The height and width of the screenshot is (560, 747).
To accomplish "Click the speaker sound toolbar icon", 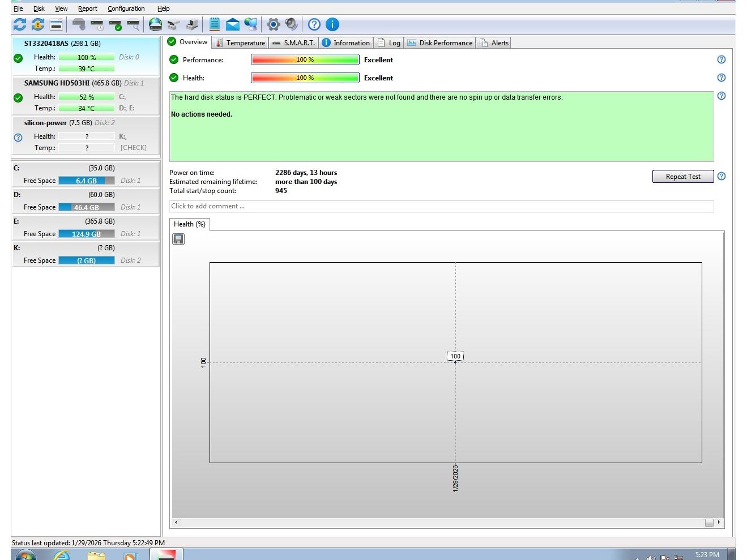I will coord(292,24).
